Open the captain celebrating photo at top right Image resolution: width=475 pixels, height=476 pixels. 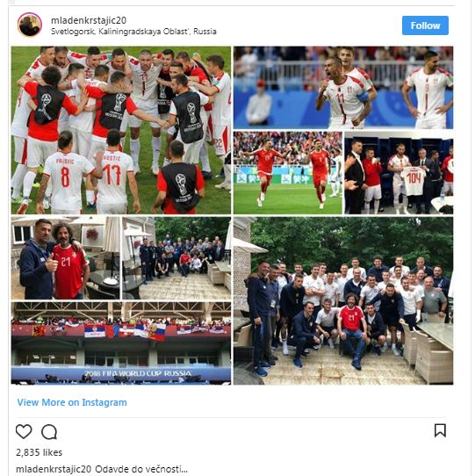[x=343, y=88]
